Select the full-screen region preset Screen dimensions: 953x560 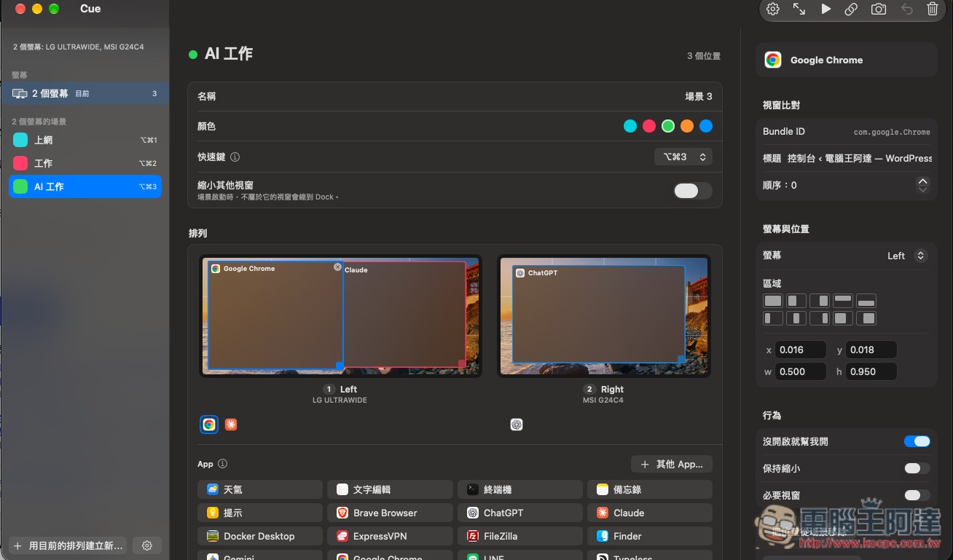[772, 301]
